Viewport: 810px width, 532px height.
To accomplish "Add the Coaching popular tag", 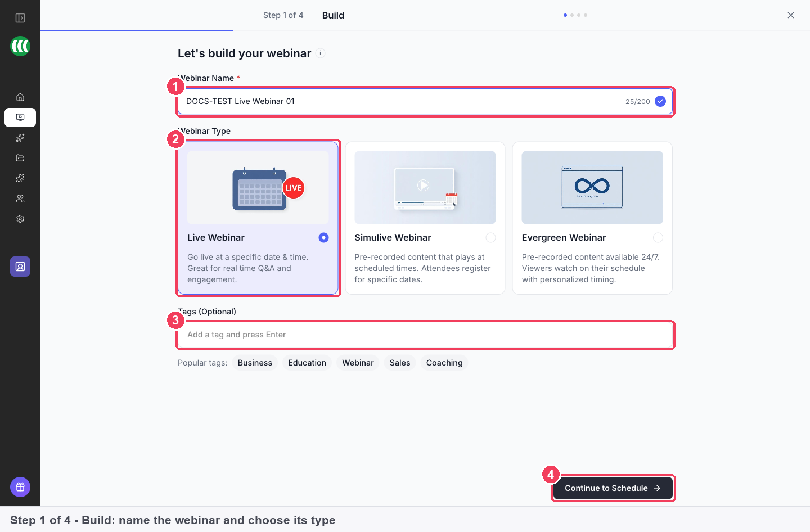I will 444,363.
